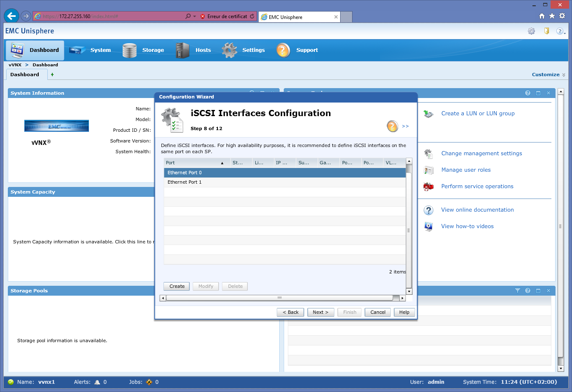
Task: Open the System menu icon
Action: click(x=77, y=50)
